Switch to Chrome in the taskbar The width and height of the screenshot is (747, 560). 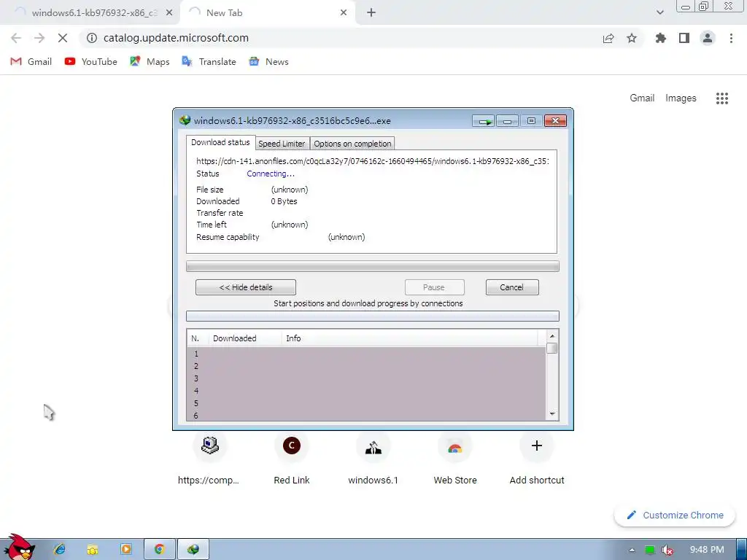pos(160,549)
